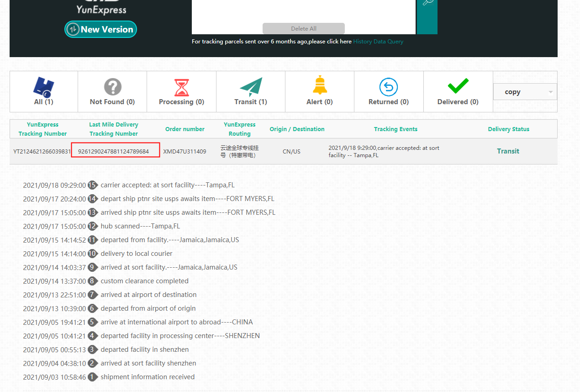Select the Transit (1) tab label
The image size is (580, 392).
251,102
